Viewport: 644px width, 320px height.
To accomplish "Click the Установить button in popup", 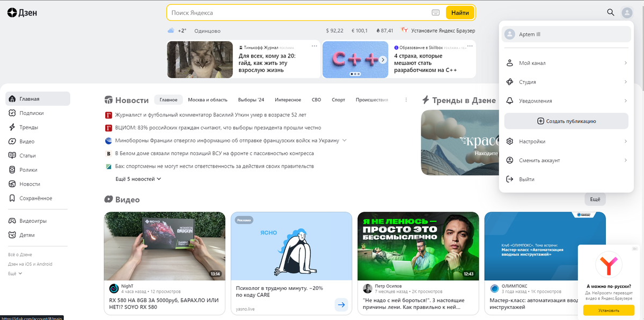I will pos(609,310).
